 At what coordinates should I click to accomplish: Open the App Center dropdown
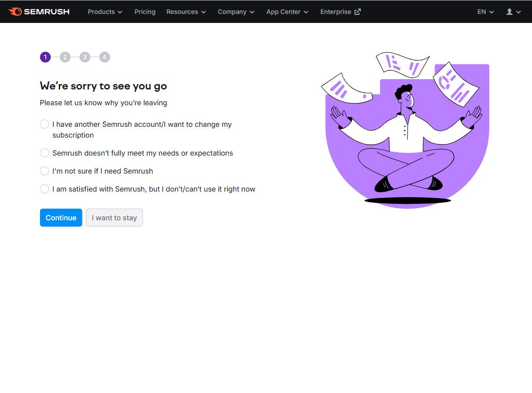pos(287,12)
